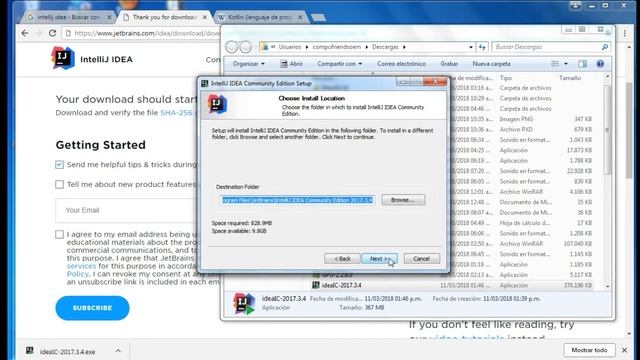Click 'compufriendoem' in Explorer breadcrumb
This screenshot has height=360, width=640.
point(337,47)
